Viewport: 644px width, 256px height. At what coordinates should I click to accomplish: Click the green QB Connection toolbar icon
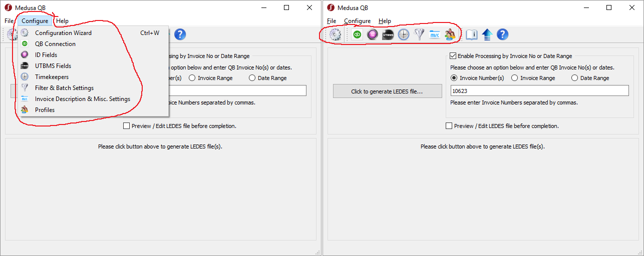coord(358,34)
